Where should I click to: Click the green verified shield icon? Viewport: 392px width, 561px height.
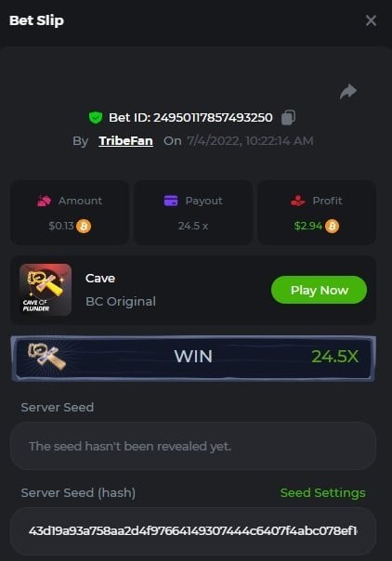click(96, 117)
